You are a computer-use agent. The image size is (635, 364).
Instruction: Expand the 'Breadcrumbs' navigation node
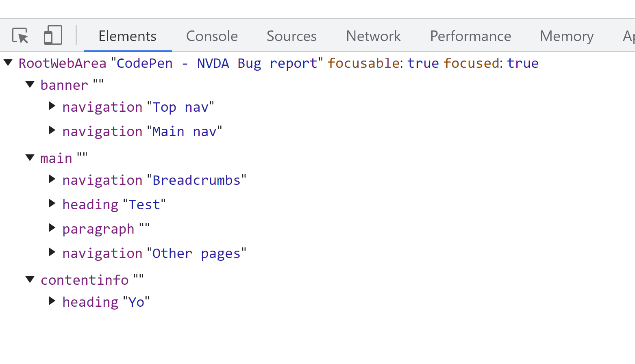point(52,179)
